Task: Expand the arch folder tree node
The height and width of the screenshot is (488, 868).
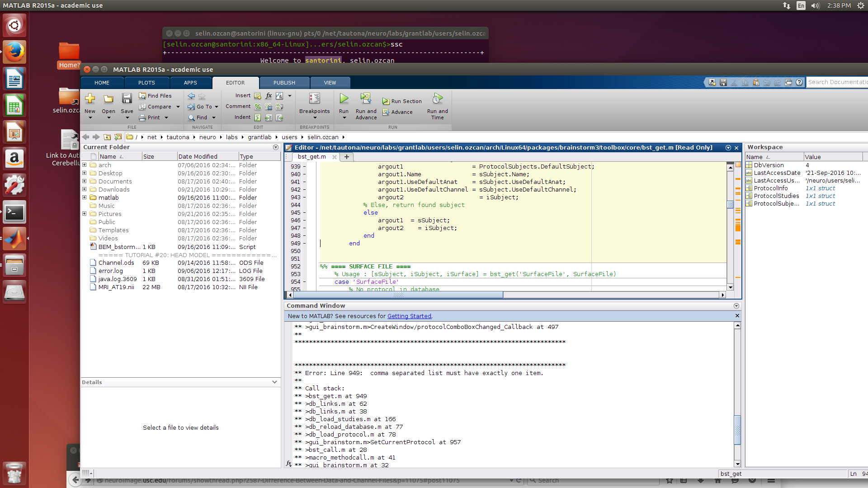Action: click(84, 165)
